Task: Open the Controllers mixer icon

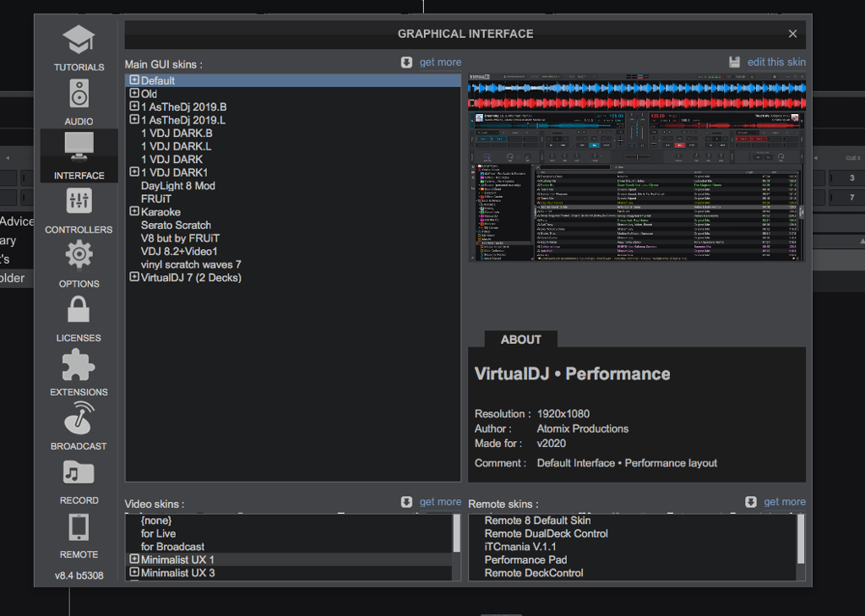Action: (79, 200)
